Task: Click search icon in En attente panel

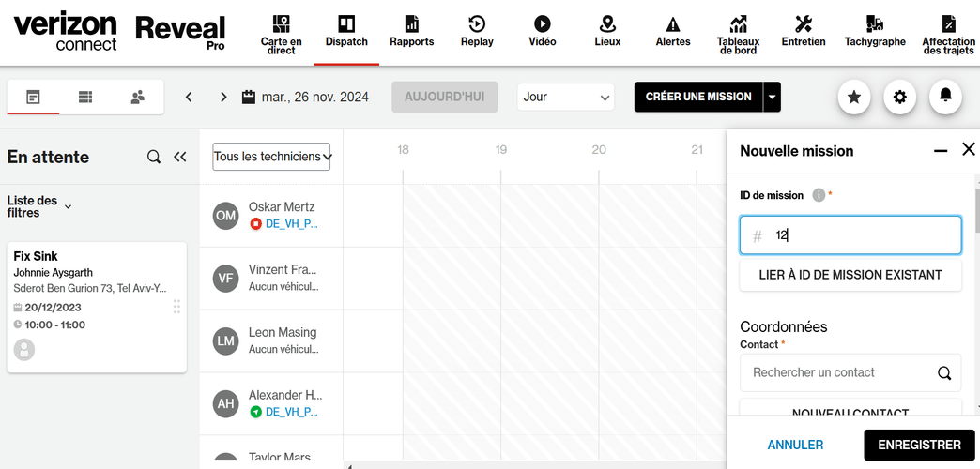Action: pos(154,158)
